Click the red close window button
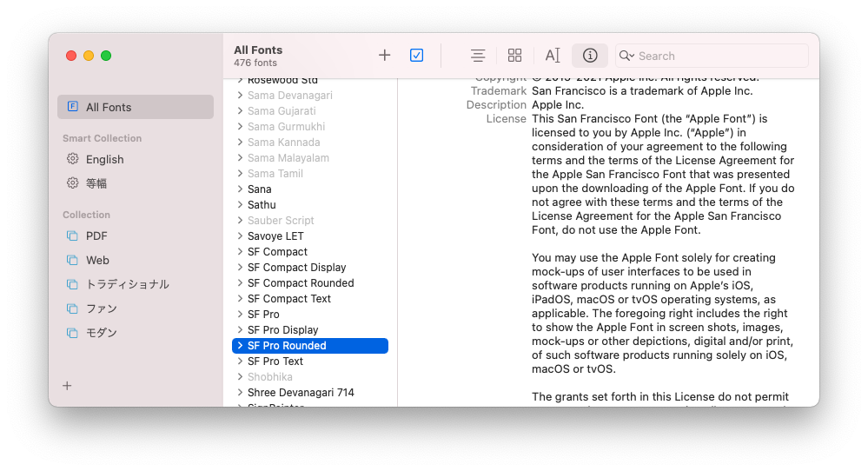This screenshot has height=471, width=868. click(x=71, y=56)
